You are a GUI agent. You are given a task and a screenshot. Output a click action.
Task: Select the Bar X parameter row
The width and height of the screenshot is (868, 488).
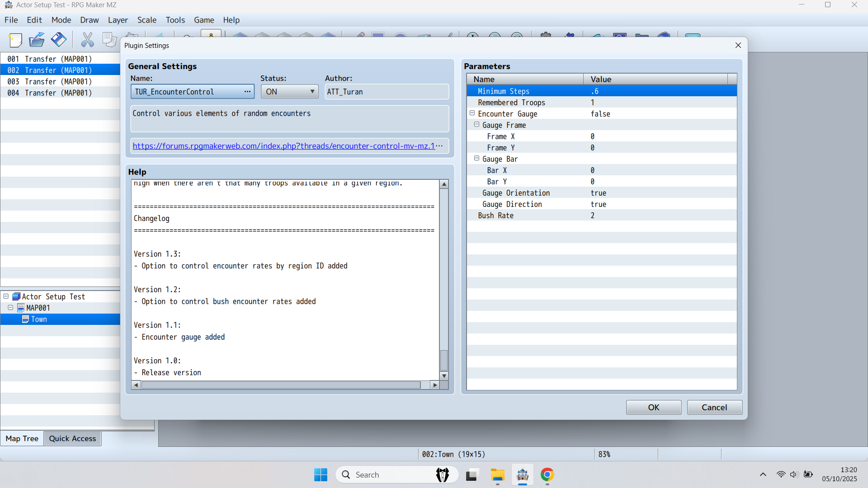pyautogui.click(x=602, y=170)
